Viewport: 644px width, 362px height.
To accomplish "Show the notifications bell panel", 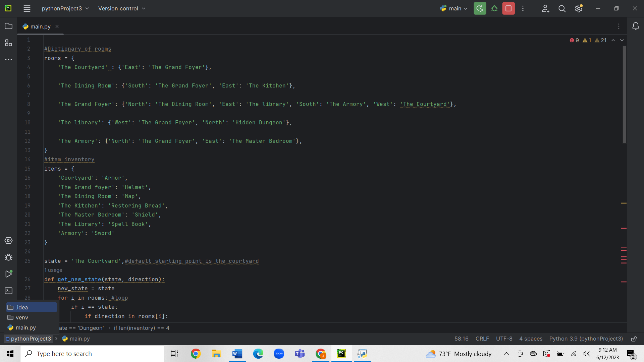I will pyautogui.click(x=635, y=26).
